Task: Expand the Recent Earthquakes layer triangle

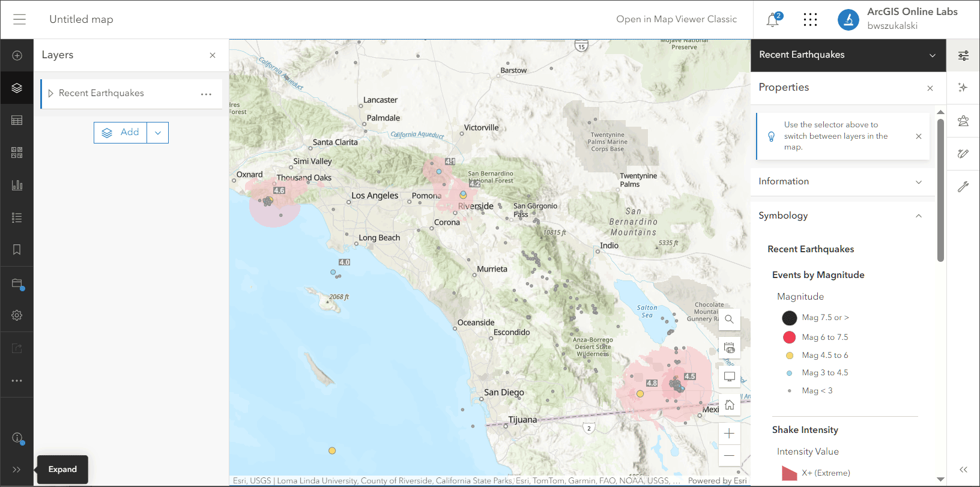Action: [x=51, y=94]
